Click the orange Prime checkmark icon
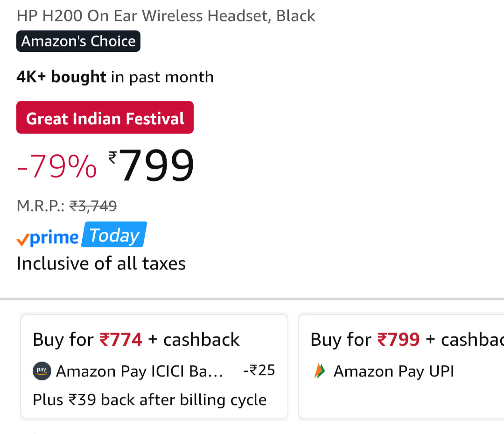Viewport: 504px width, 434px height. 22,239
